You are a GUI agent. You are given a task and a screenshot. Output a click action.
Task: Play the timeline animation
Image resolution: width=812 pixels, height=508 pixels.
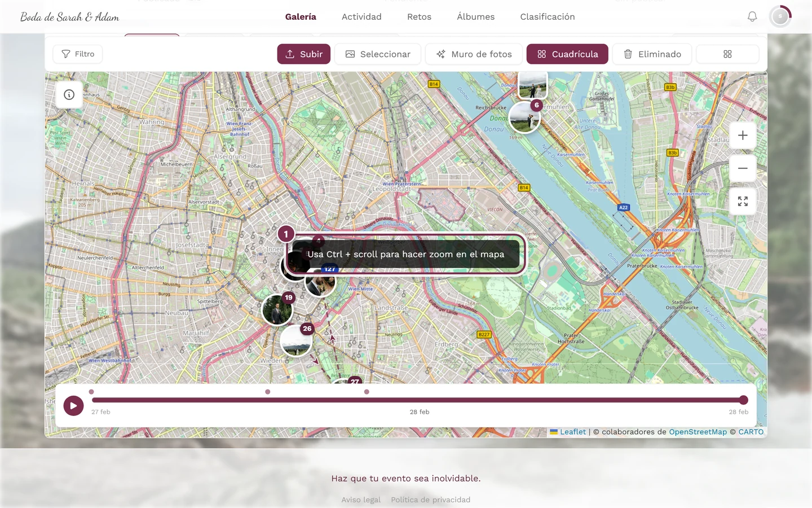73,405
